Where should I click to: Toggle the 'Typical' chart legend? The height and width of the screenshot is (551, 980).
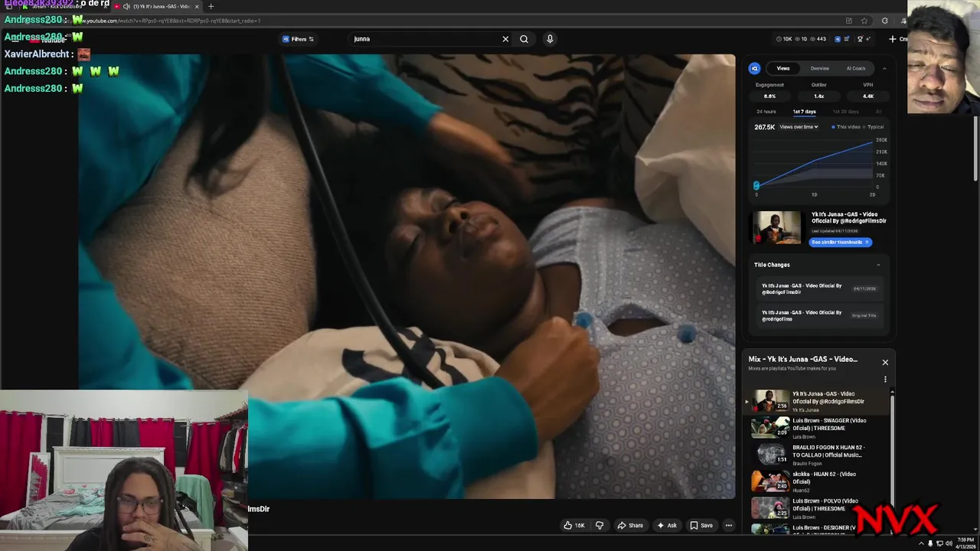[x=874, y=127]
